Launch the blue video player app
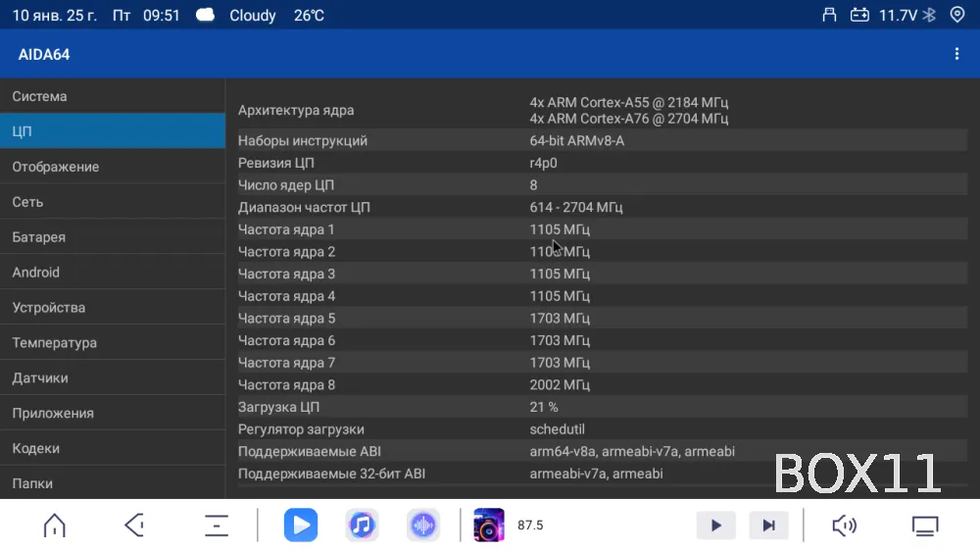Image resolution: width=980 pixels, height=551 pixels. pyautogui.click(x=301, y=525)
